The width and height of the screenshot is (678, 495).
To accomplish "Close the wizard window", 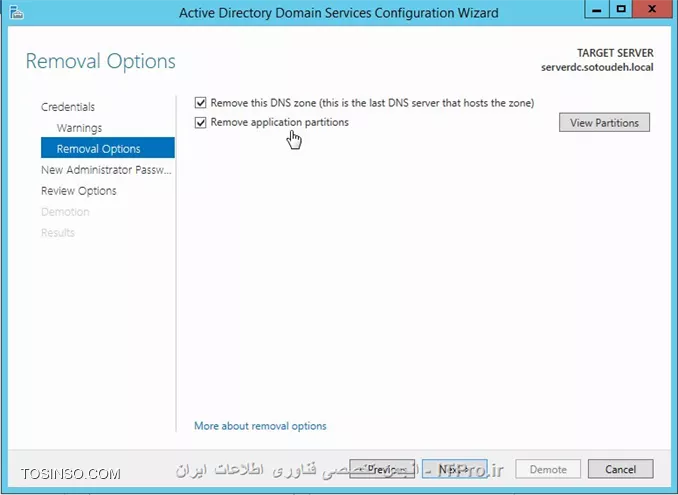I will click(x=652, y=9).
